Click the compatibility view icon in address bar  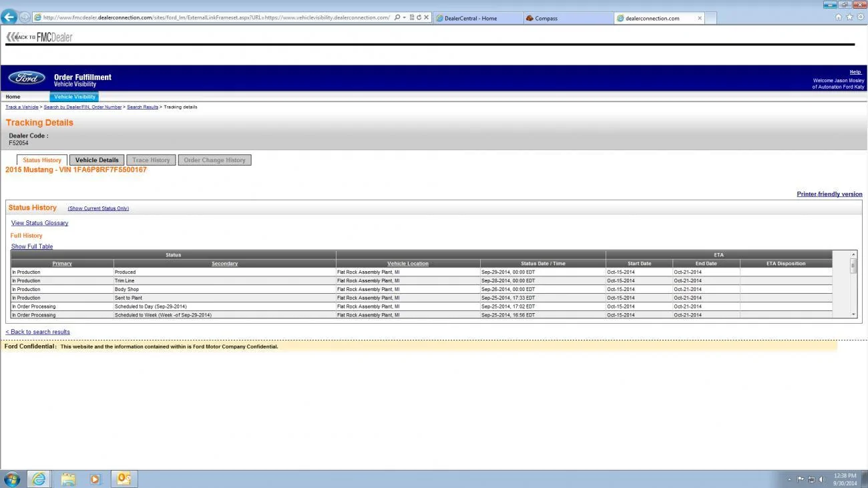point(412,17)
